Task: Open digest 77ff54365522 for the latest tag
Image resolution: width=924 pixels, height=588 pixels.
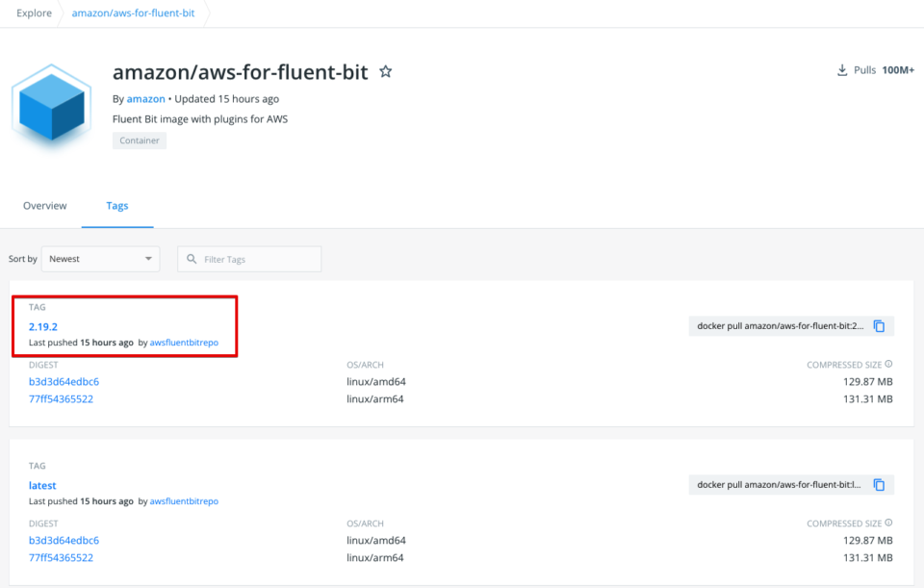Action: [62, 556]
